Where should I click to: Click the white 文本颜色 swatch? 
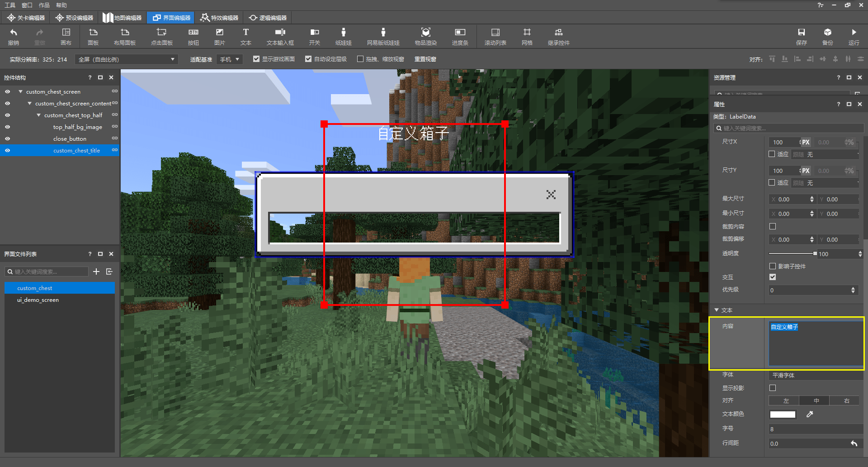click(x=783, y=414)
